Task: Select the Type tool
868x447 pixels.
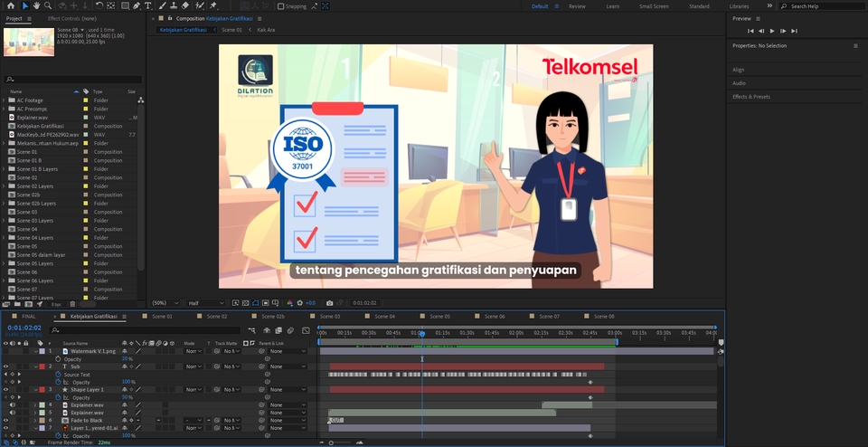Action: click(147, 5)
